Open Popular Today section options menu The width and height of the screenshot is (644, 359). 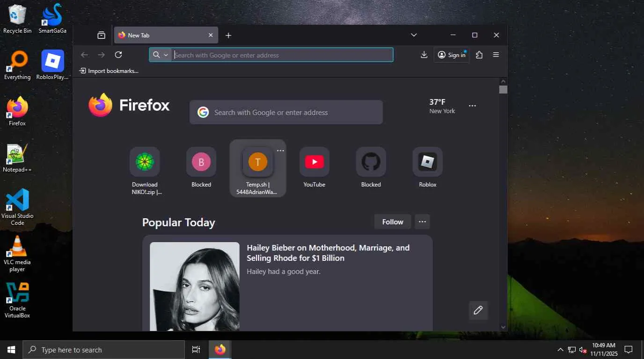point(422,222)
